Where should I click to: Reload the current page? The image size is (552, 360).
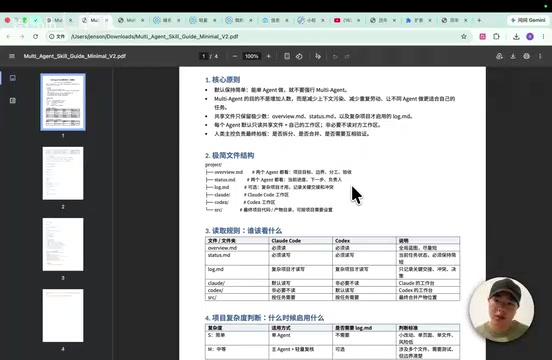[x=36, y=36]
